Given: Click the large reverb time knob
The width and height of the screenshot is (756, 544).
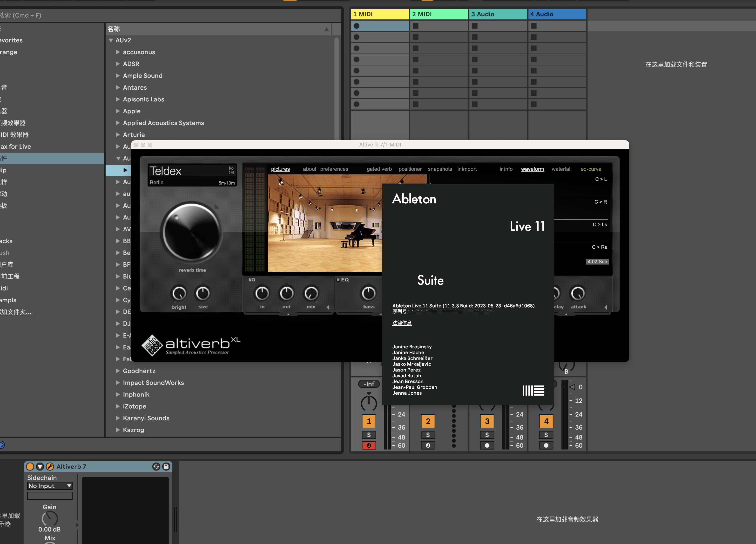Looking at the screenshot, I should pos(192,232).
